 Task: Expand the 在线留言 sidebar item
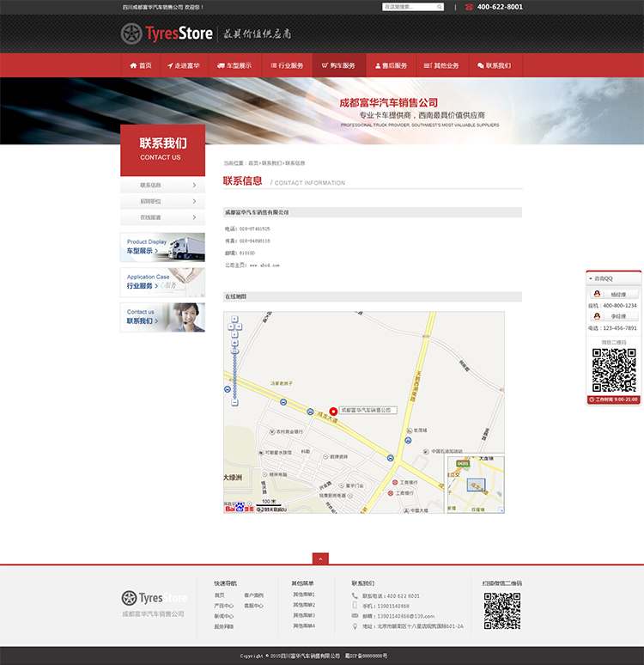pos(162,217)
